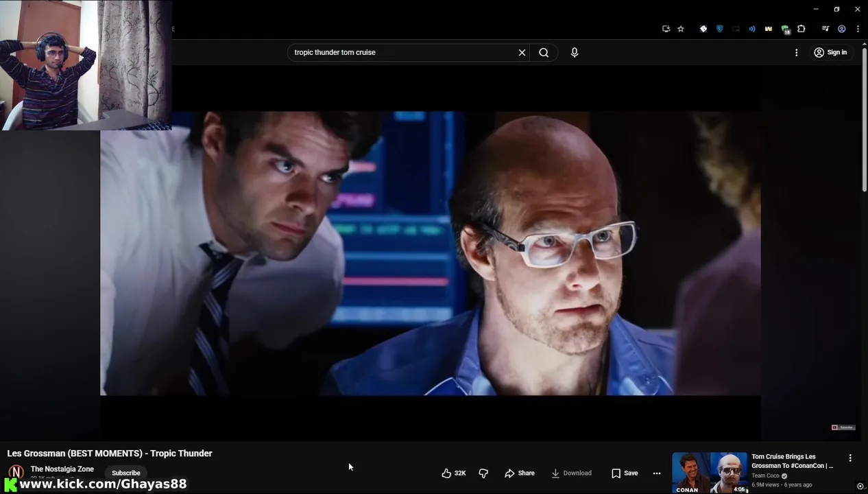Open the blue shield extension icon

[x=719, y=29]
